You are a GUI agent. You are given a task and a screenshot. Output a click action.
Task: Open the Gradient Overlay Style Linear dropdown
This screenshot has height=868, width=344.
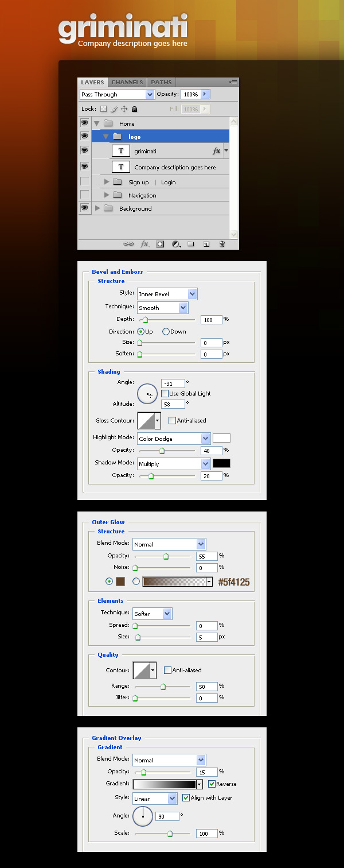point(155,799)
